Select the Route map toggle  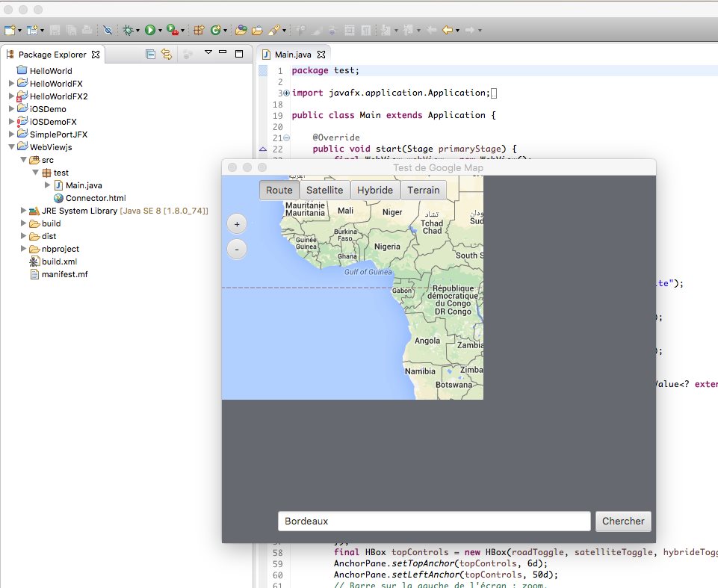(x=279, y=190)
